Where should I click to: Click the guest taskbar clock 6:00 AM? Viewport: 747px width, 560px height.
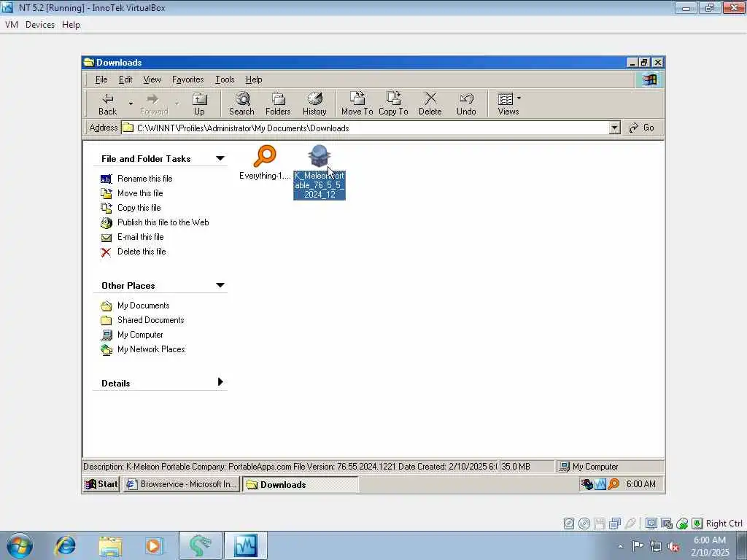(x=640, y=484)
